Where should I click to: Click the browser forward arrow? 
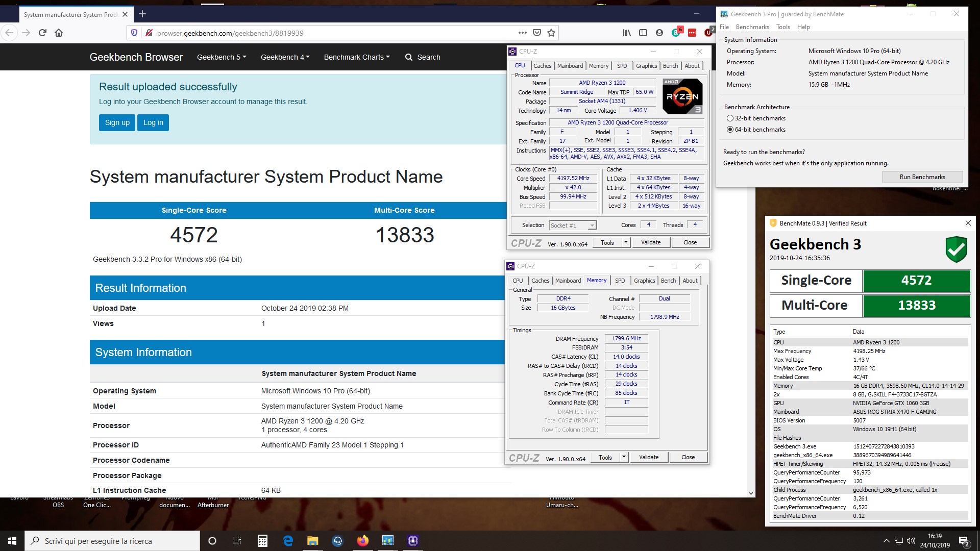coord(26,33)
